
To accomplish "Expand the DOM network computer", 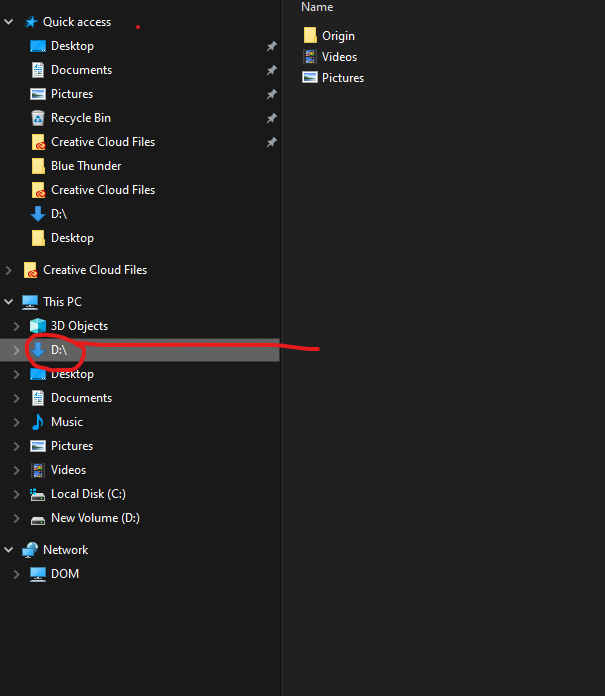I will (16, 574).
